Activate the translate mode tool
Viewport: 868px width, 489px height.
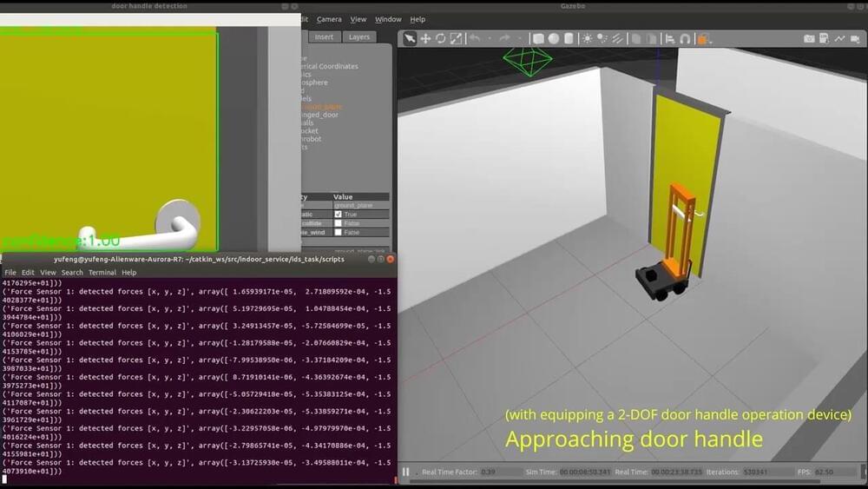[x=425, y=38]
